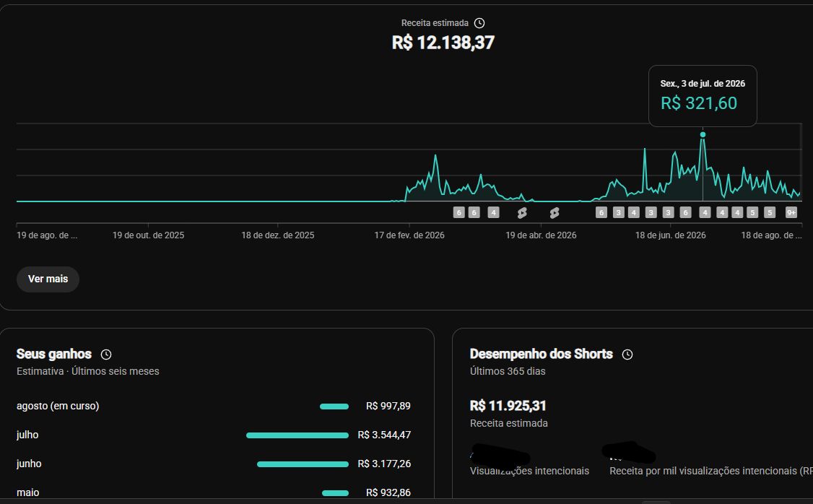Click the 18 de jun. de 2026 axis label
This screenshot has height=504, width=813.
tap(671, 235)
